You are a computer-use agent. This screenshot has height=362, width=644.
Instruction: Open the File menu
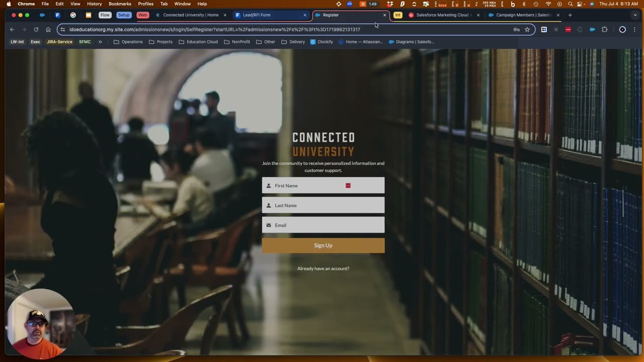[45, 4]
